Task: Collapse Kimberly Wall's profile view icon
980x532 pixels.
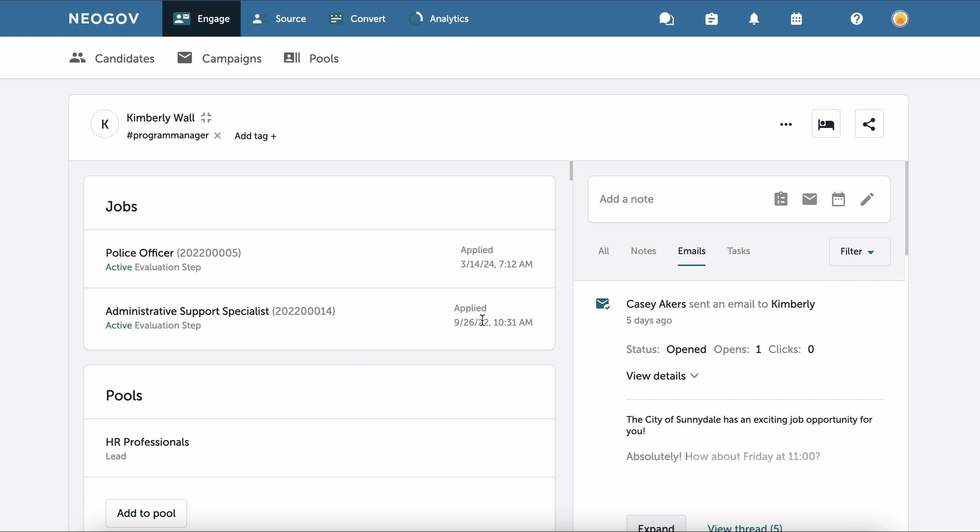Action: [x=206, y=118]
